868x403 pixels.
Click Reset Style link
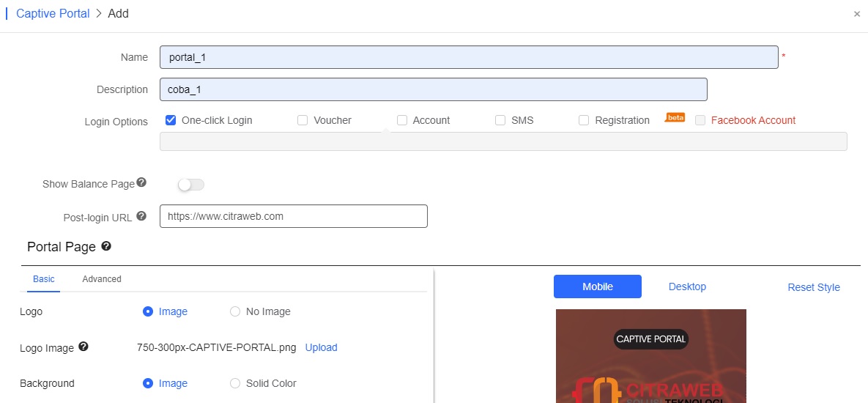(814, 287)
